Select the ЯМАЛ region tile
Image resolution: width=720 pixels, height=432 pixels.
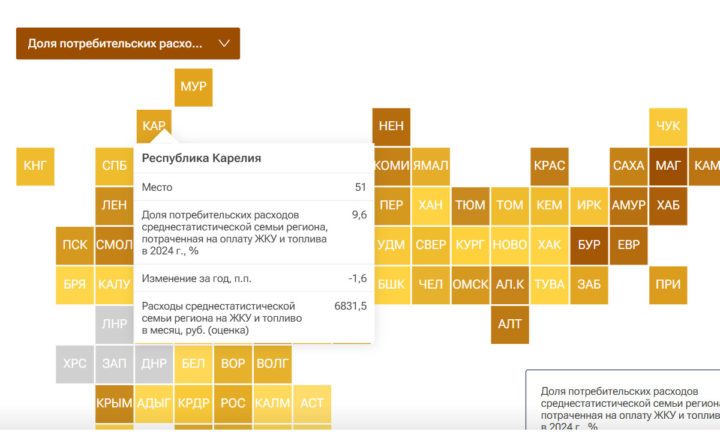[x=431, y=166]
